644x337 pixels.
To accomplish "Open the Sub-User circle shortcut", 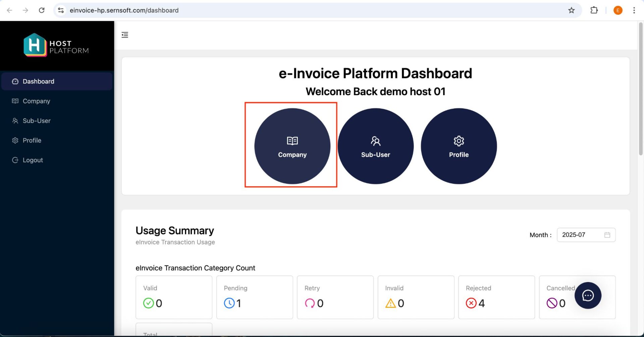I will [375, 146].
